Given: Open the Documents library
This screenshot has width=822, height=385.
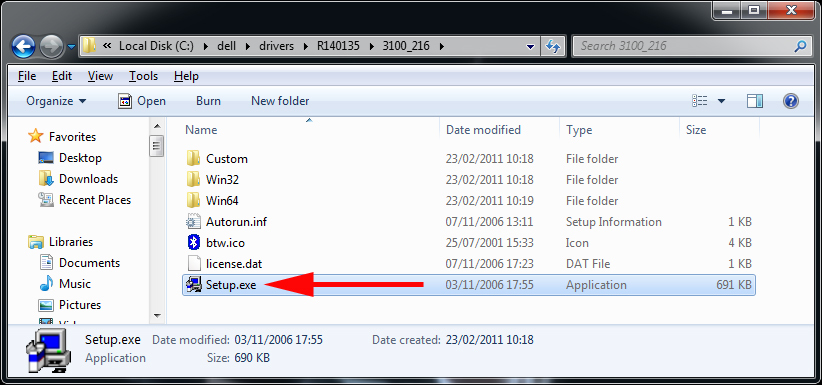Looking at the screenshot, I should (x=89, y=263).
